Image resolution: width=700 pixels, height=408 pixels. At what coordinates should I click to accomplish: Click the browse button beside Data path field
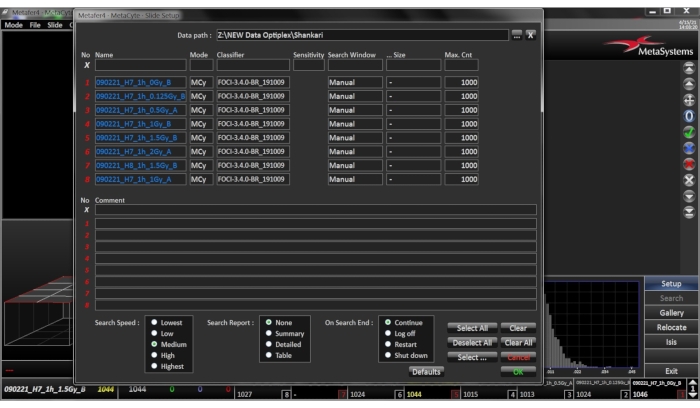pyautogui.click(x=516, y=35)
